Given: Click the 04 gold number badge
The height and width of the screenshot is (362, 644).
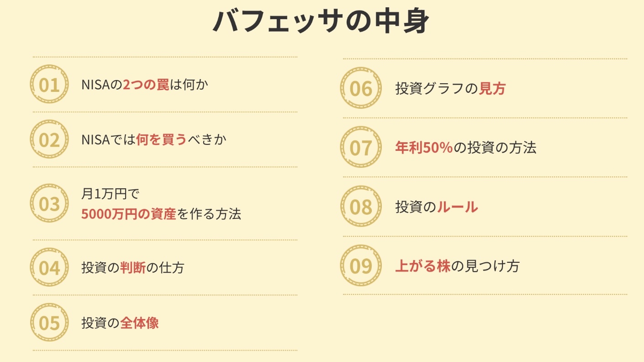Looking at the screenshot, I should coord(49,268).
